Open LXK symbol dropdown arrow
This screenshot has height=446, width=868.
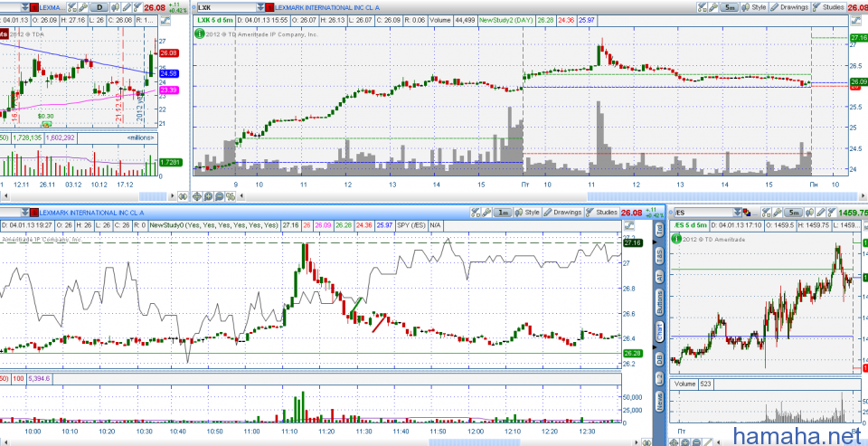pyautogui.click(x=260, y=7)
